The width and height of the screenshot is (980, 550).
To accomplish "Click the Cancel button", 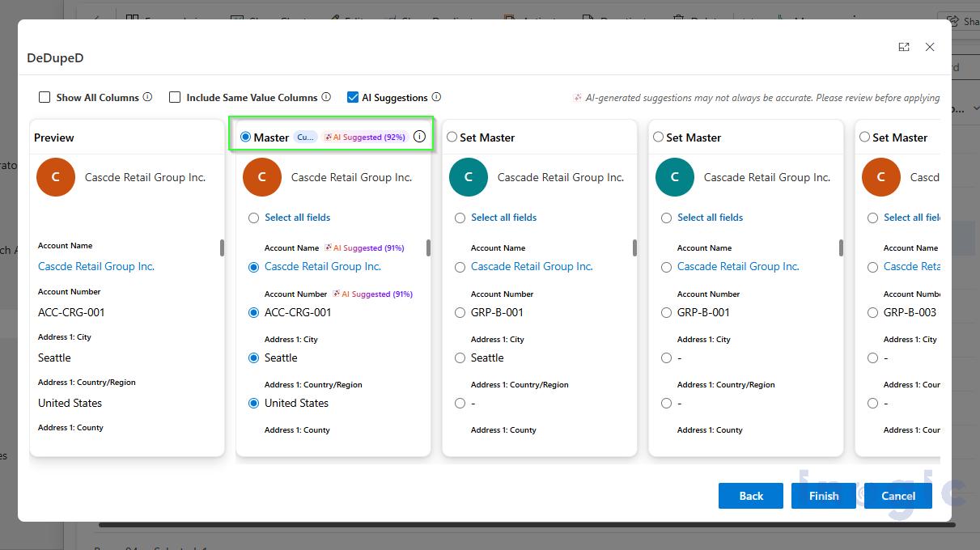I will click(898, 496).
